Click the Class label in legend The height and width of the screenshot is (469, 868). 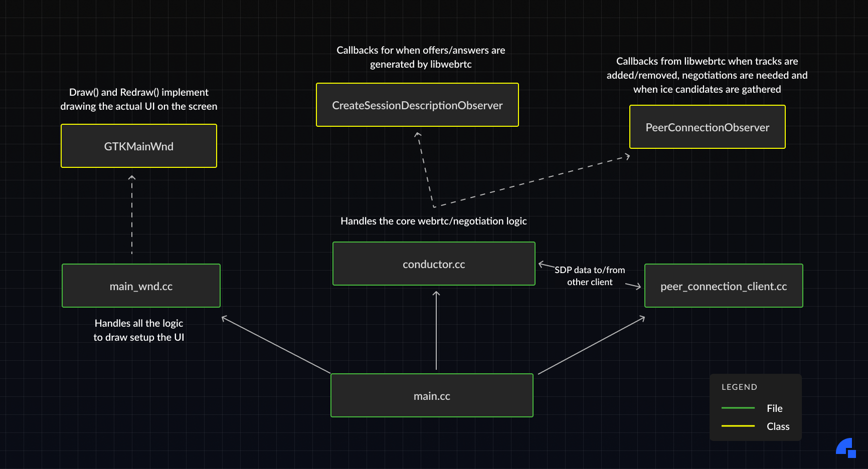[x=778, y=426]
